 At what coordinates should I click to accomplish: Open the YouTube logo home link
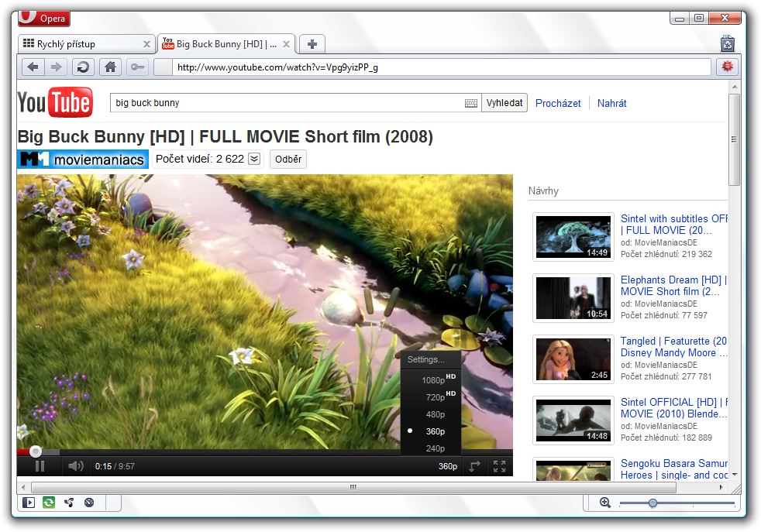(55, 102)
